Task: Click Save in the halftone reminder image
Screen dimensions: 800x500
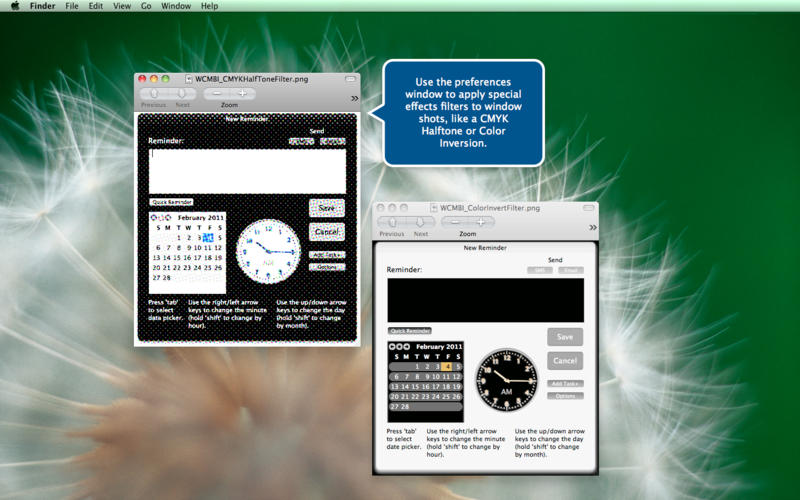Action: (327, 208)
